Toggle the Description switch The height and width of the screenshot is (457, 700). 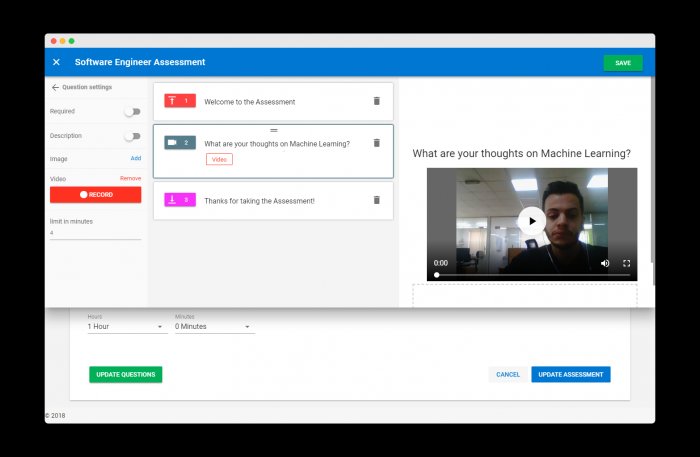click(x=131, y=136)
